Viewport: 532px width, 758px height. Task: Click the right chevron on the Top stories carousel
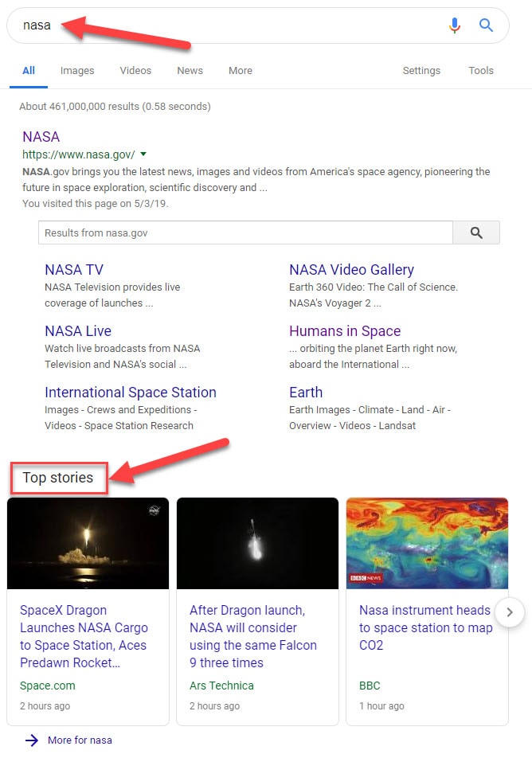click(510, 612)
